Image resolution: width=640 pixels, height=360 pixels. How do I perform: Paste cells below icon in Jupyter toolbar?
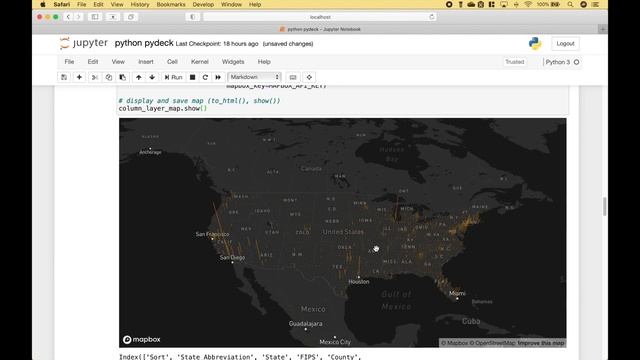tap(122, 77)
